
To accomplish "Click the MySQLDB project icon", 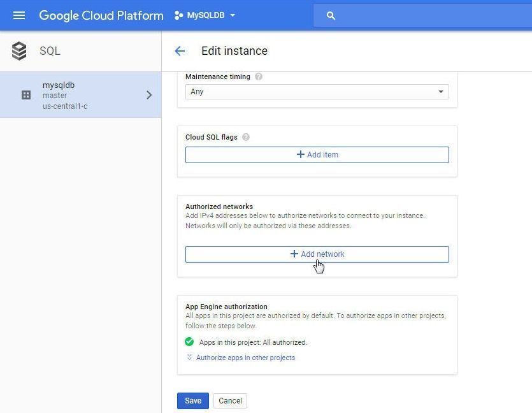I will point(178,15).
